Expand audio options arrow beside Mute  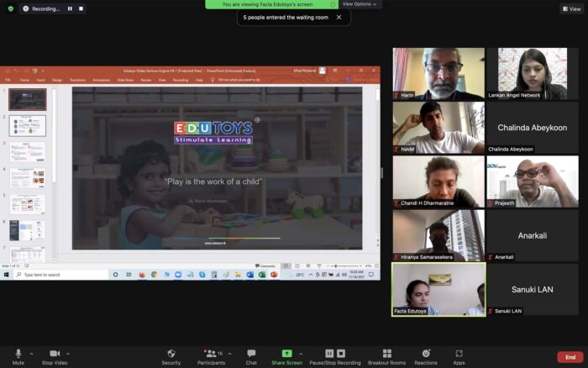pyautogui.click(x=32, y=354)
